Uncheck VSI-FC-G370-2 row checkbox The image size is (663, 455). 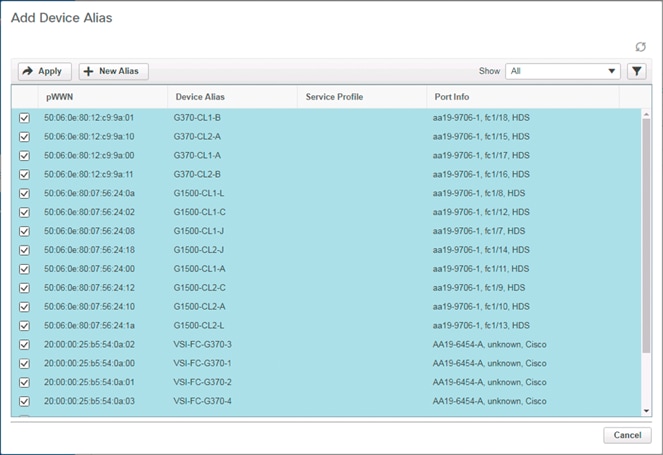tap(25, 382)
